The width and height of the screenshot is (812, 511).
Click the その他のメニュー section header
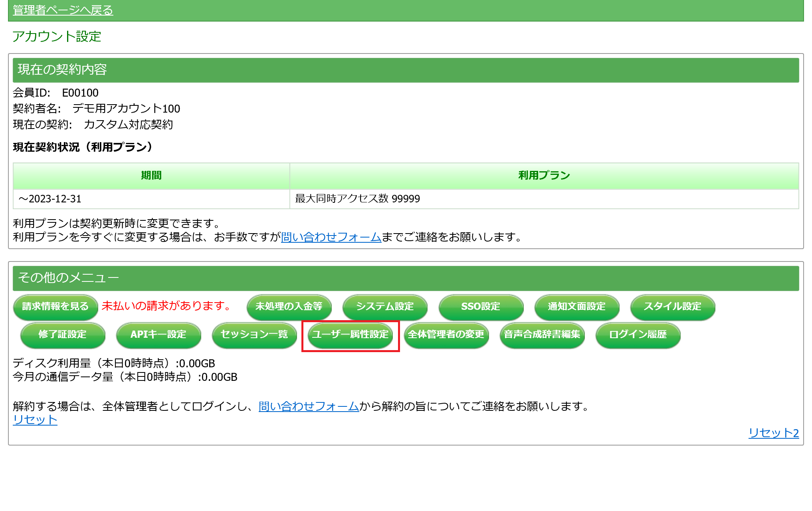(406, 278)
